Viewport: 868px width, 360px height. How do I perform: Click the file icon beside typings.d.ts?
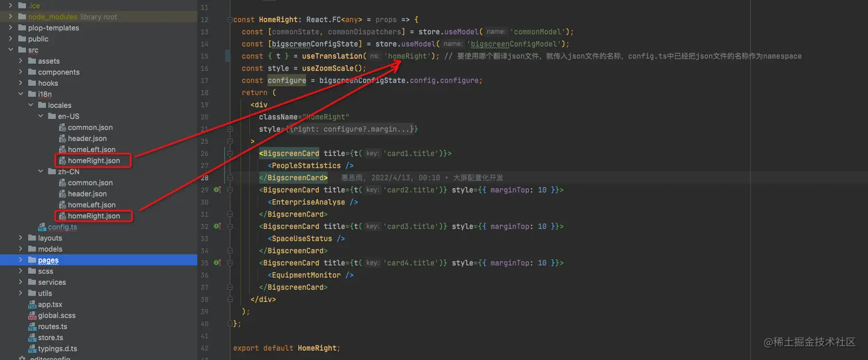(x=32, y=349)
